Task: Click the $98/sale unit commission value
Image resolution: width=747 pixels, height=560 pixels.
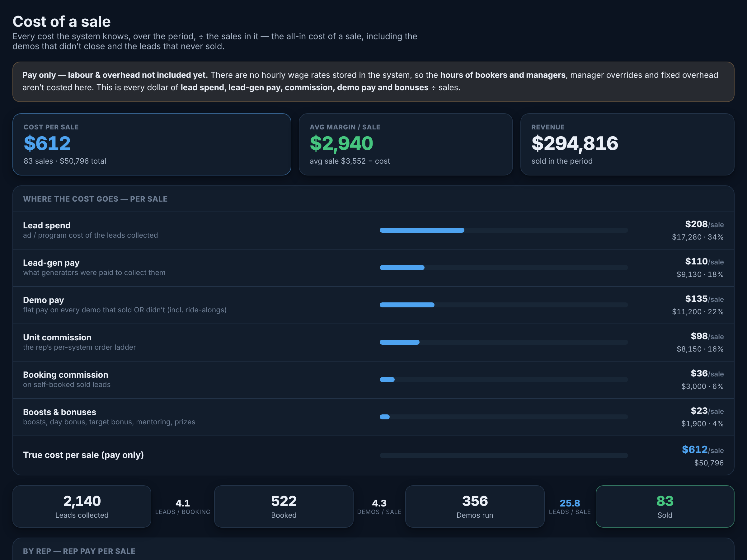Action: 707,336
